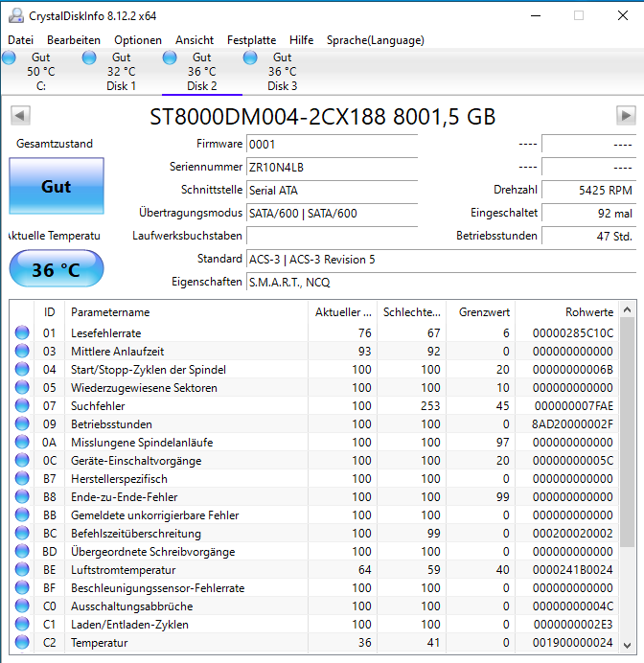
Task: Click status orb of Laden/Entladen-Zyklen row
Action: (22, 624)
